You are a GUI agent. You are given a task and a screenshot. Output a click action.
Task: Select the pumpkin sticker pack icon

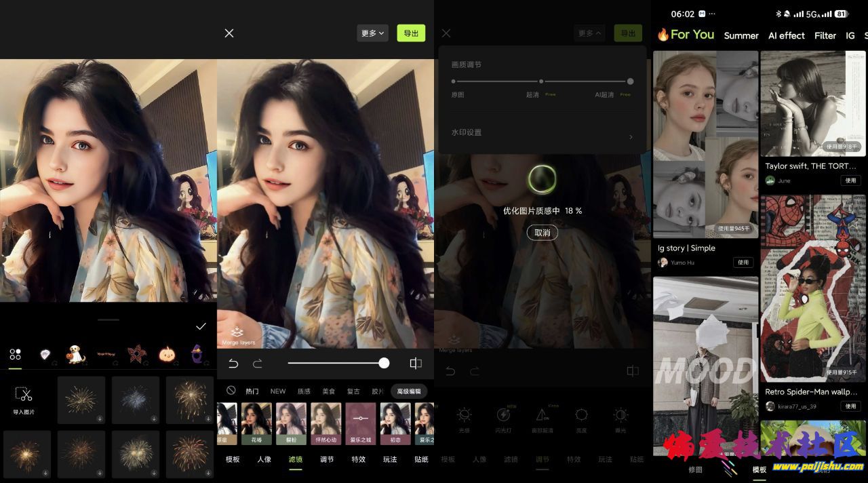pyautogui.click(x=167, y=354)
